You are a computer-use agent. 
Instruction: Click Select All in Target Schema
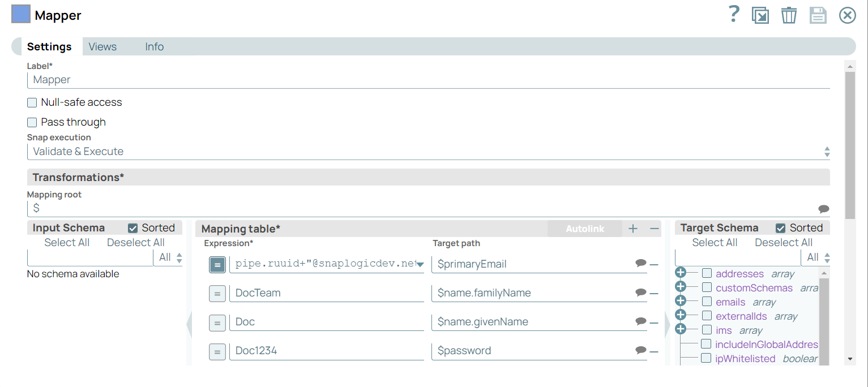click(715, 243)
